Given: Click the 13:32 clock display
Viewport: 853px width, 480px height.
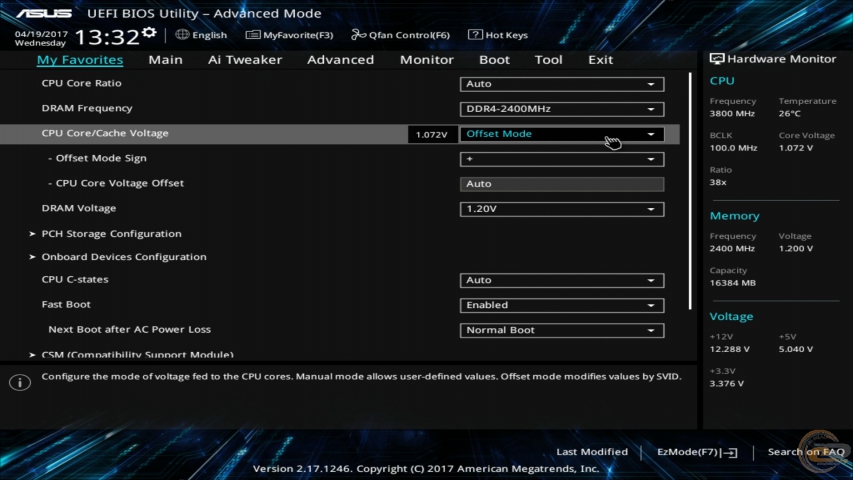Looking at the screenshot, I should point(107,37).
